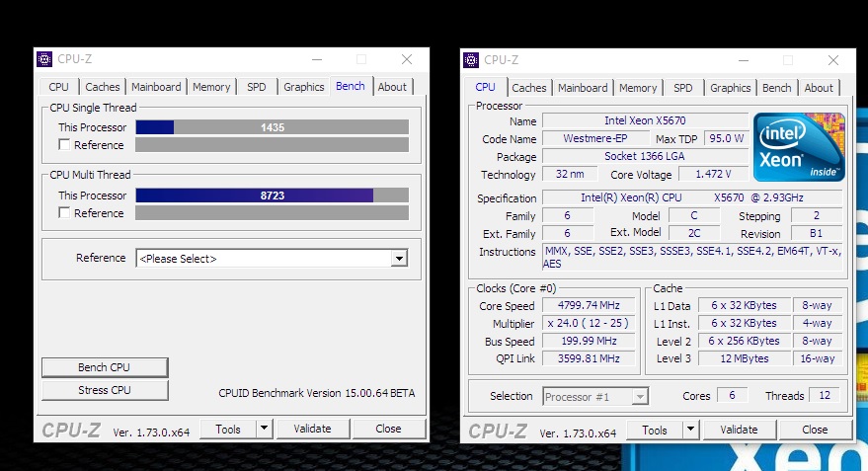Open Tools dropdown arrow in CPU window
868x471 pixels.
click(690, 430)
